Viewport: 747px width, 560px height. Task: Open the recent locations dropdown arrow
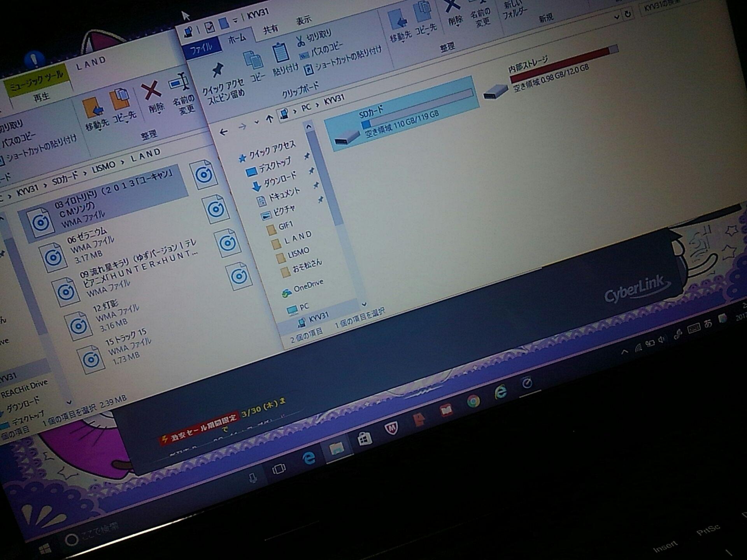(256, 122)
